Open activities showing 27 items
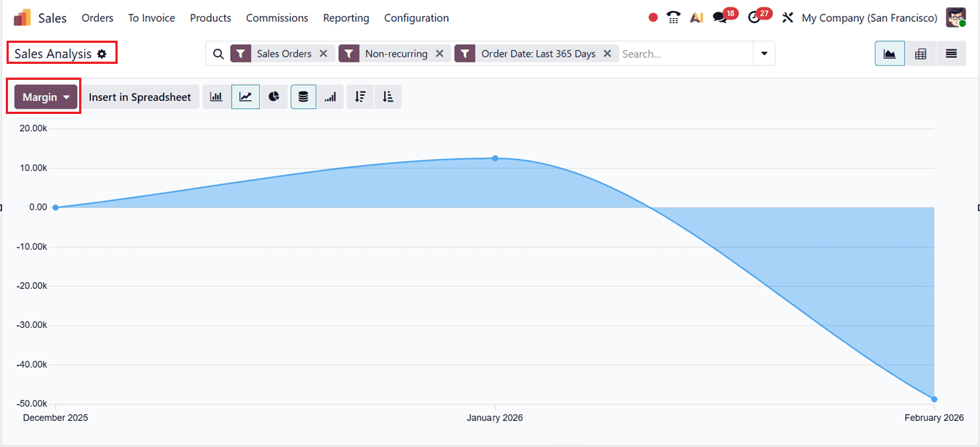The image size is (980, 447). coord(755,17)
